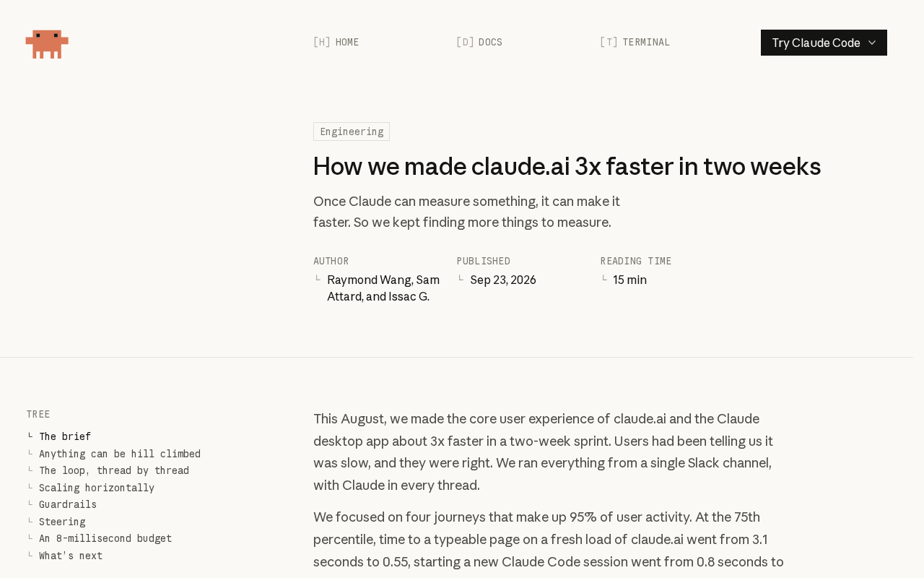Go to the DOCS navigation link
Image resolution: width=924 pixels, height=578 pixels.
pos(479,42)
